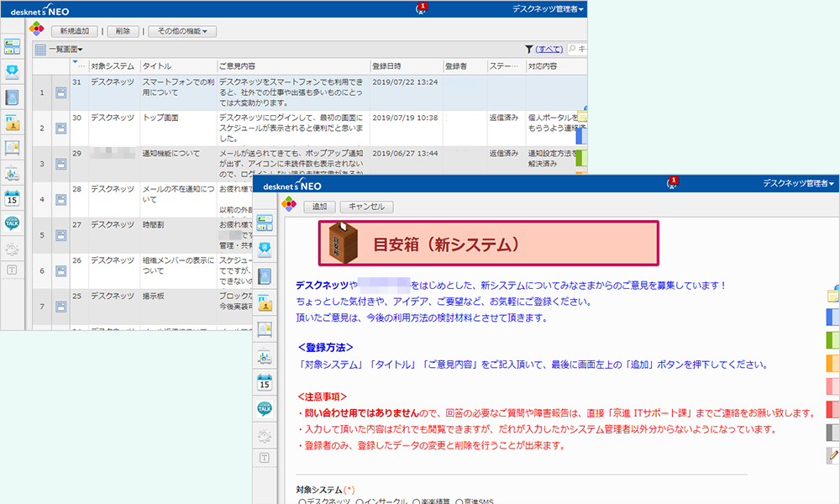This screenshot has width=840, height=504.
Task: Click the green sticky tab on right edge
Action: 832,339
